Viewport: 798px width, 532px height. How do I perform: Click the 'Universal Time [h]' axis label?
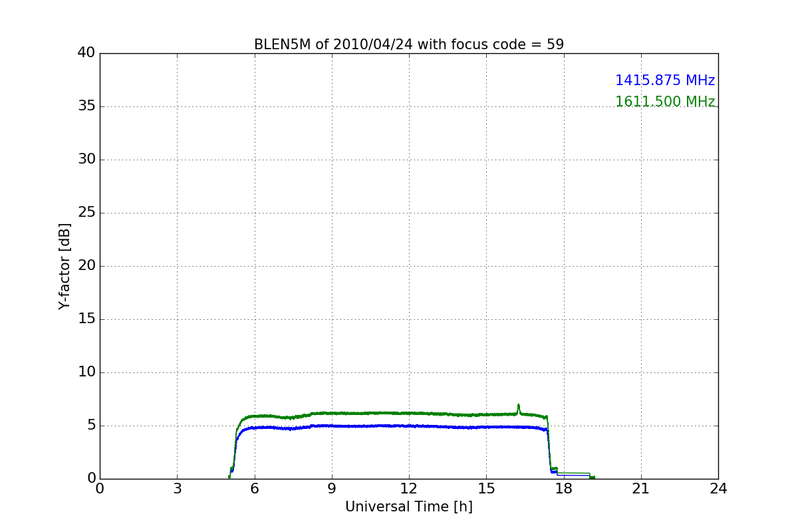[409, 507]
